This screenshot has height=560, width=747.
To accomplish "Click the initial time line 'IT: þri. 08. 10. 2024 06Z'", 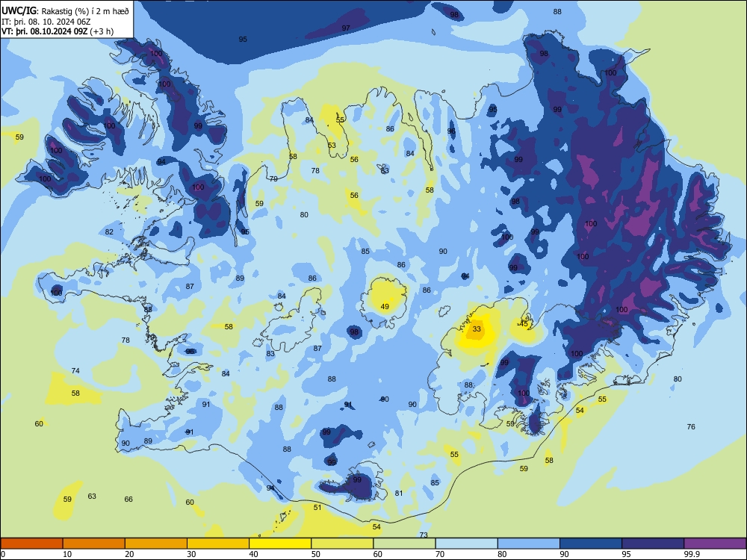I will pyautogui.click(x=46, y=22).
